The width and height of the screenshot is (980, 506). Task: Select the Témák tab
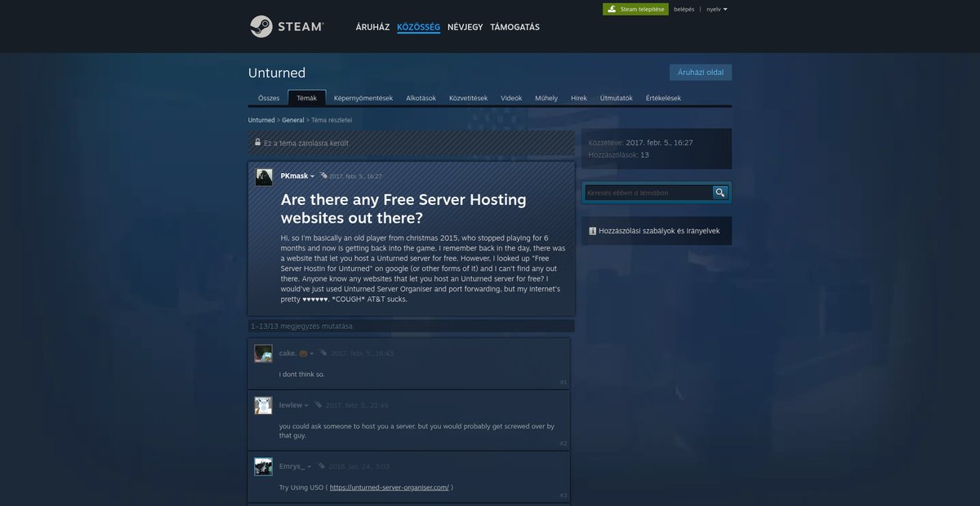point(307,98)
